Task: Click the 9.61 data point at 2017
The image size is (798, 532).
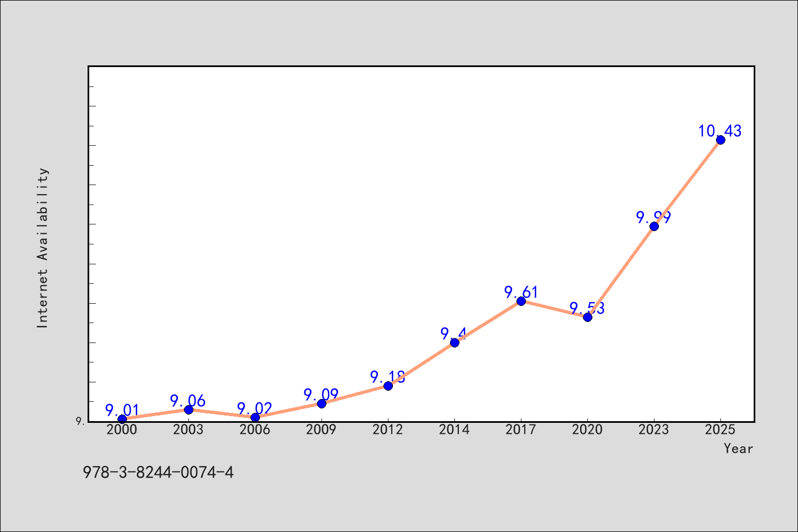Action: (x=521, y=301)
